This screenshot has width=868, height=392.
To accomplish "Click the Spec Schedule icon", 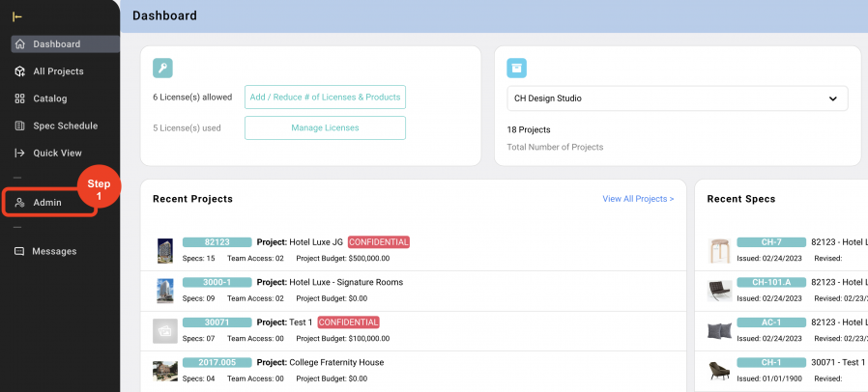I will (x=20, y=126).
